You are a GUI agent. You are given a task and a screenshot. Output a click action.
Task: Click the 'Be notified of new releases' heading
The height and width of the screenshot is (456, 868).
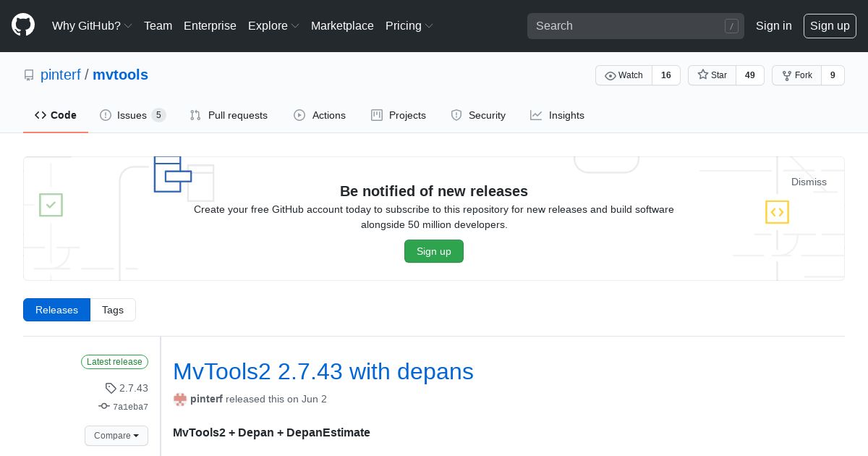click(x=434, y=191)
